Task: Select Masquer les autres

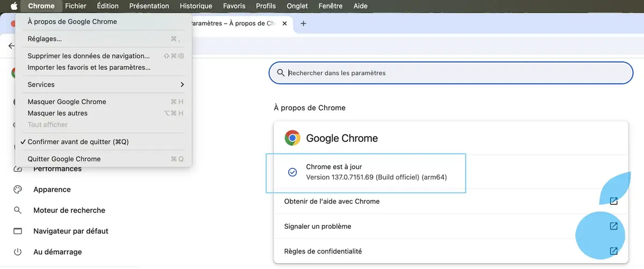Action: 104,113
